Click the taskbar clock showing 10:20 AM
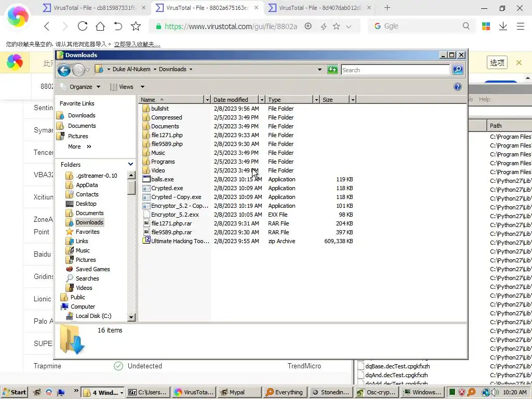Viewport: 532px width, 399px height. 514,392
